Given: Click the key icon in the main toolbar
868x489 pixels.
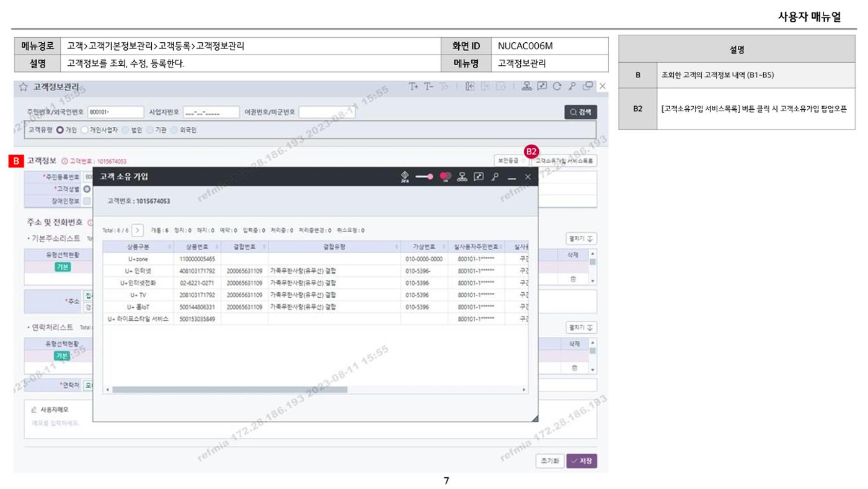Looking at the screenshot, I should (572, 87).
